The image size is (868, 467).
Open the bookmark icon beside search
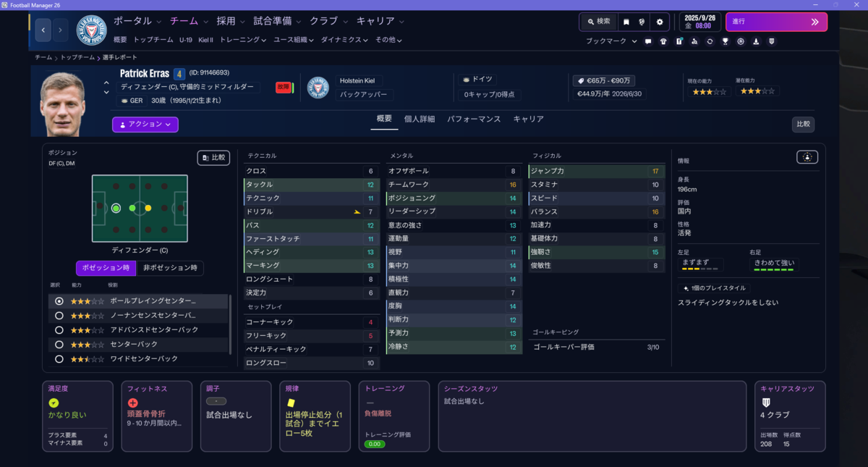point(626,22)
